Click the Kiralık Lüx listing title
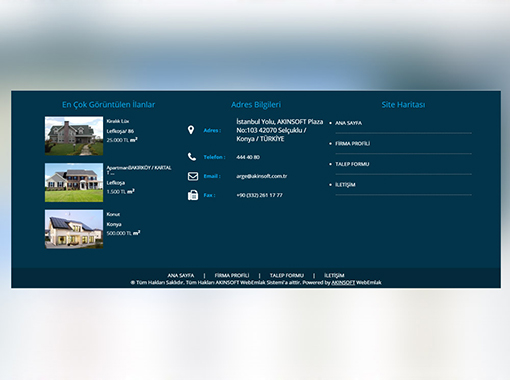 118,121
